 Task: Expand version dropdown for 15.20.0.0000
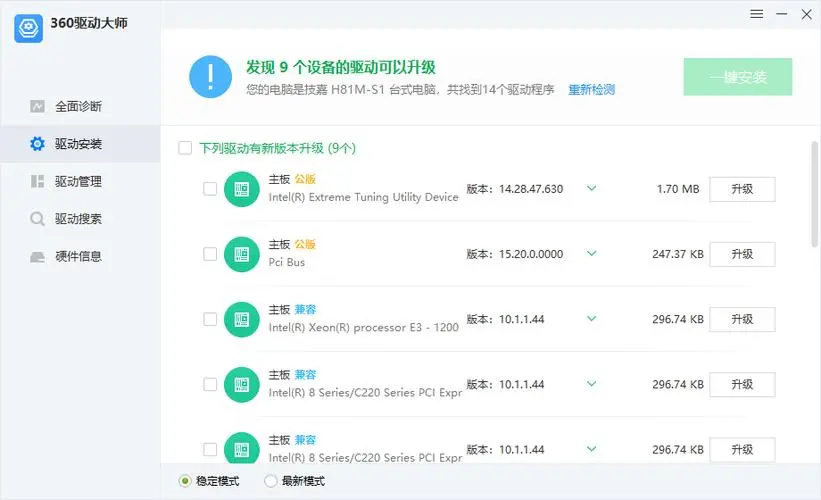pos(591,254)
